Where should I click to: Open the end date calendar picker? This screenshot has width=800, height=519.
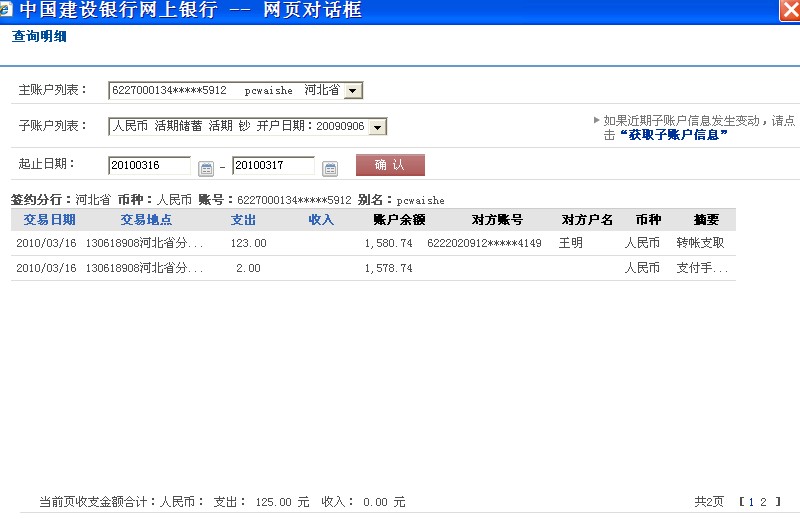[x=330, y=168]
